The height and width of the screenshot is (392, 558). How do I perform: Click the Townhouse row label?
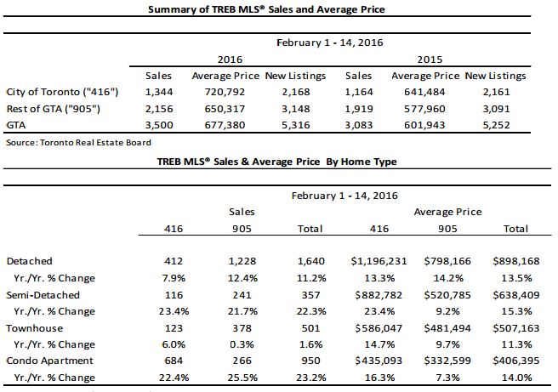[x=35, y=328]
